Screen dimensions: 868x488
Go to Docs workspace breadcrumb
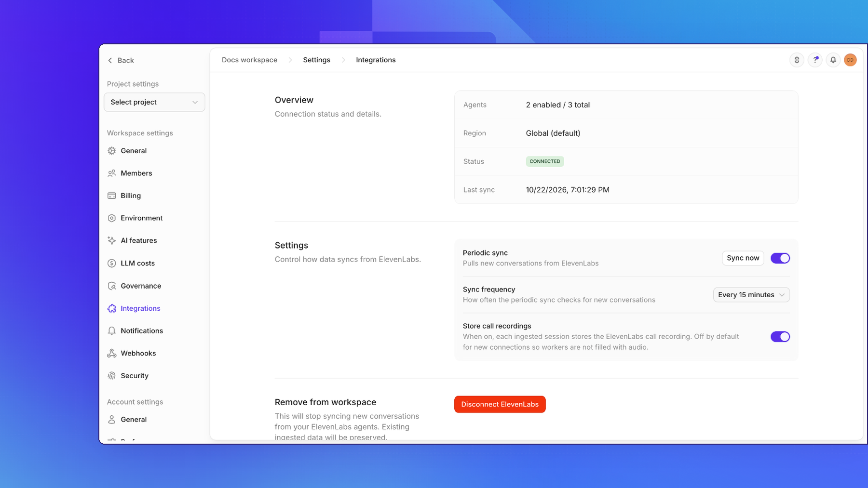(249, 60)
